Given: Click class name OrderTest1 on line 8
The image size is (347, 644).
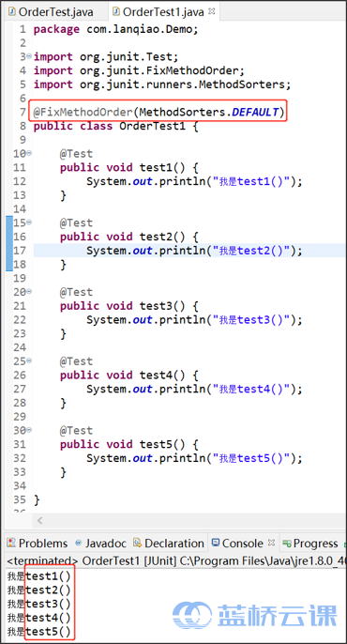Looking at the screenshot, I should click(x=152, y=126).
